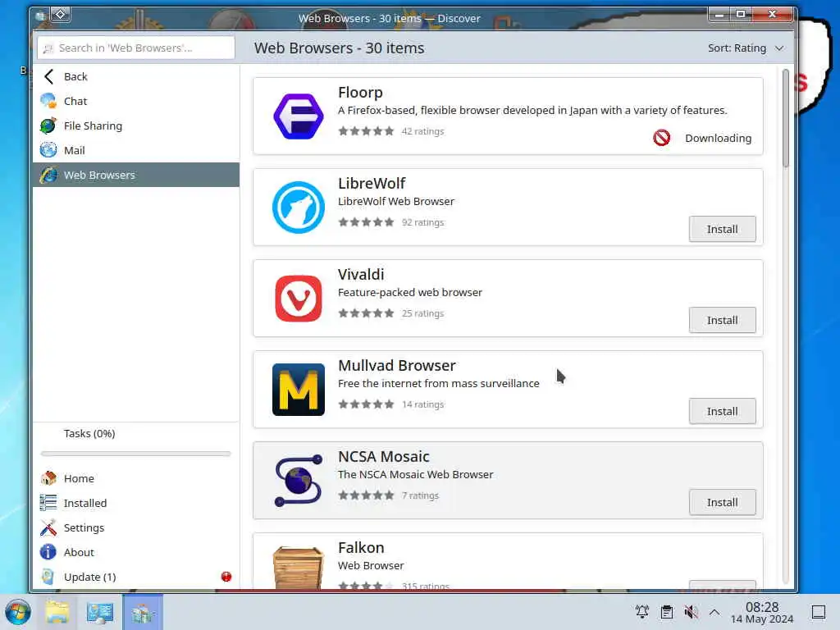This screenshot has width=840, height=630.
Task: Click the Chat category icon in sidebar
Action: [x=48, y=101]
